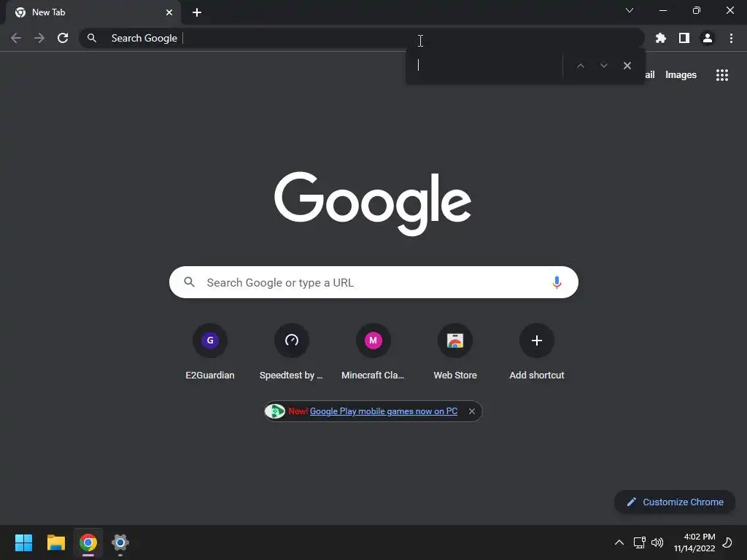Toggle the side panel icon
Image resolution: width=747 pixels, height=560 pixels.
click(x=684, y=38)
